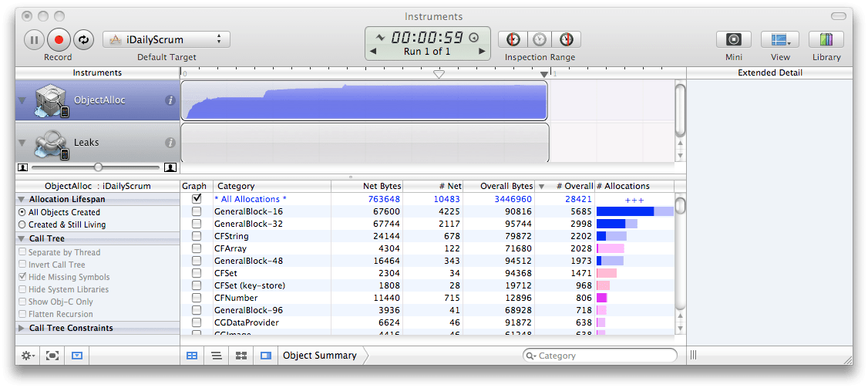Set the inspection range start marker
This screenshot has height=388, width=868.
click(513, 39)
